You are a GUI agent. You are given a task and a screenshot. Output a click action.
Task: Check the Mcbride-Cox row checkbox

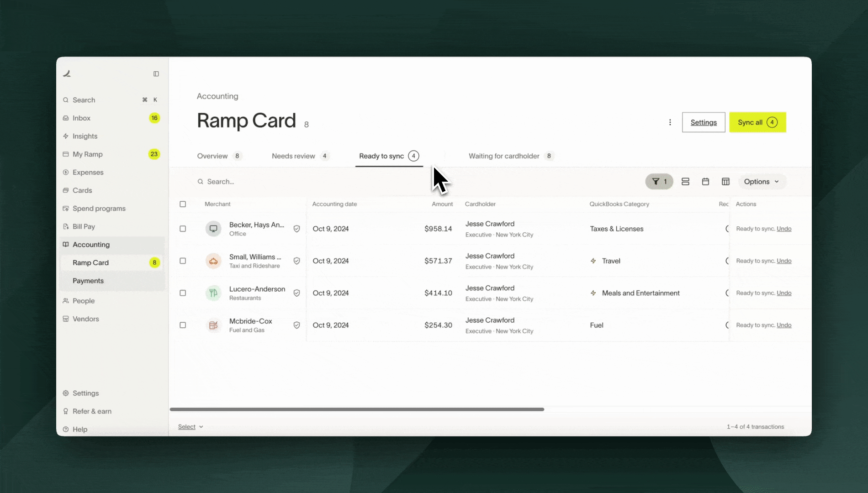click(x=183, y=325)
